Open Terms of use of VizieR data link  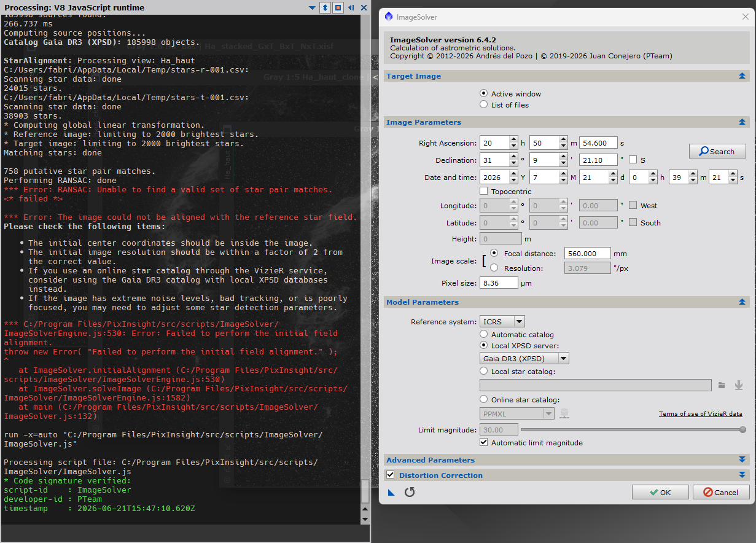click(700, 414)
